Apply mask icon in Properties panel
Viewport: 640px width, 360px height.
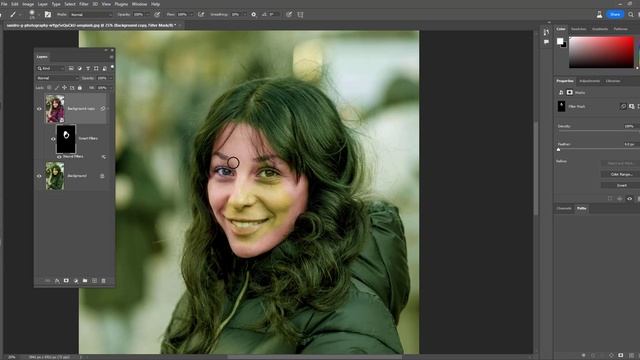(620, 199)
